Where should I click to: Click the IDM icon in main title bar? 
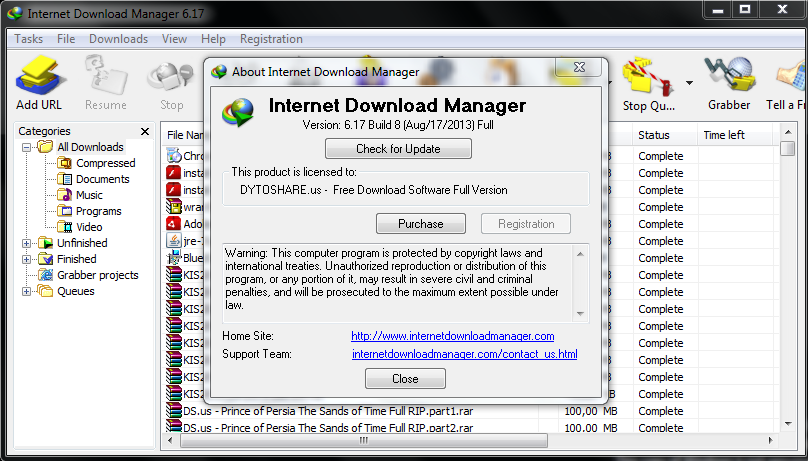(15, 13)
